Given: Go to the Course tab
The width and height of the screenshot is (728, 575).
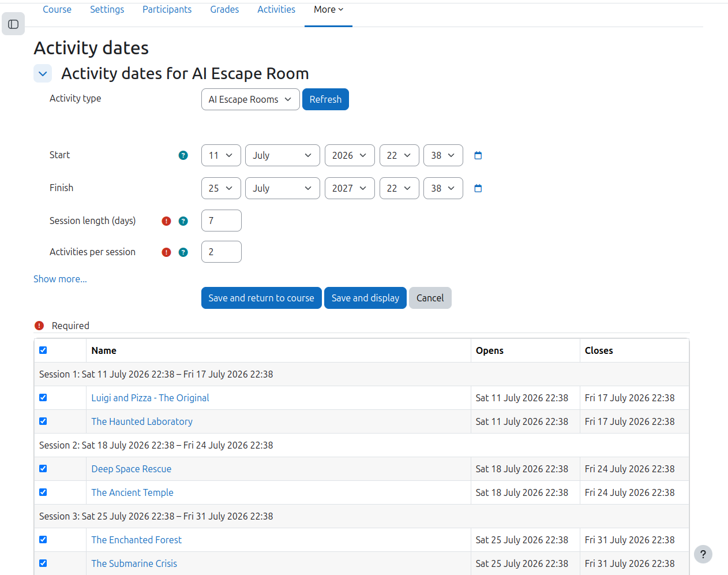Looking at the screenshot, I should (x=57, y=10).
